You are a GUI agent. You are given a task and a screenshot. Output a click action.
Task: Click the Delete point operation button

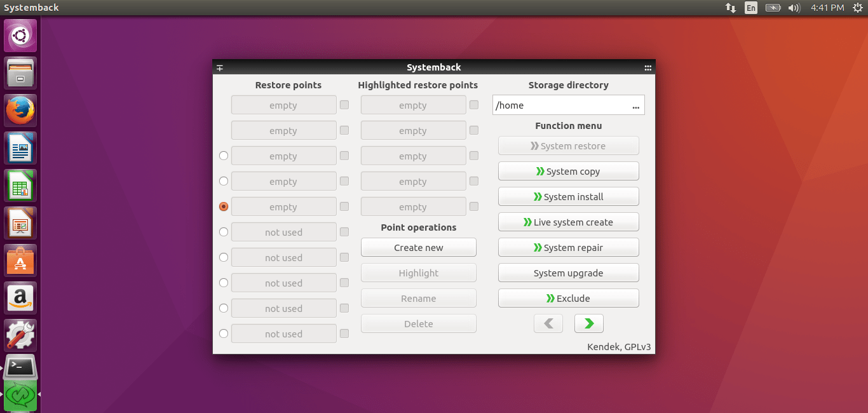pyautogui.click(x=418, y=323)
